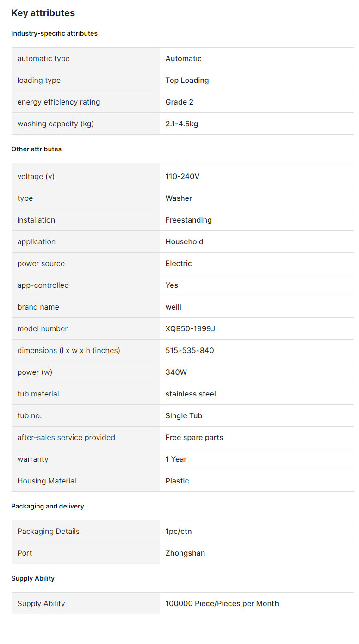The width and height of the screenshot is (359, 644).
Task: Click the tub material stainless steel value
Action: [191, 394]
